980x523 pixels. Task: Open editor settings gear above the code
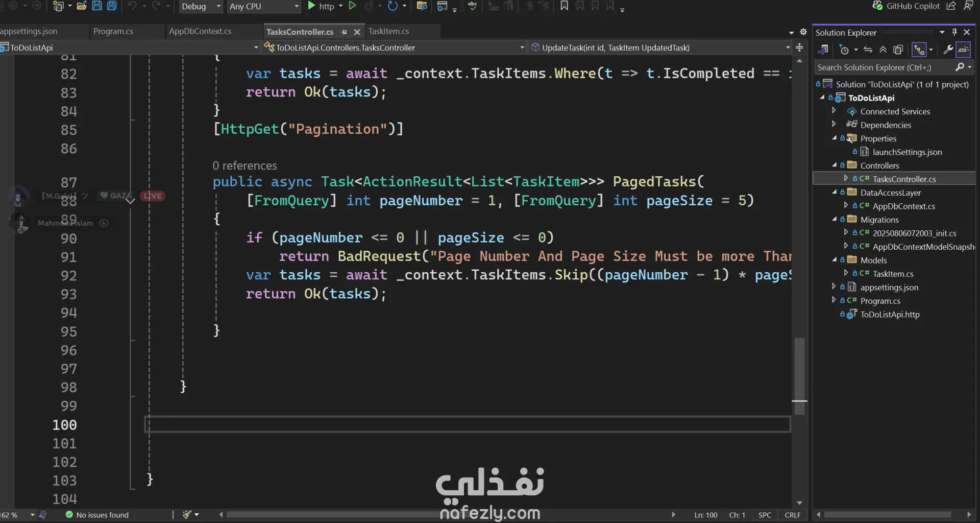(803, 32)
